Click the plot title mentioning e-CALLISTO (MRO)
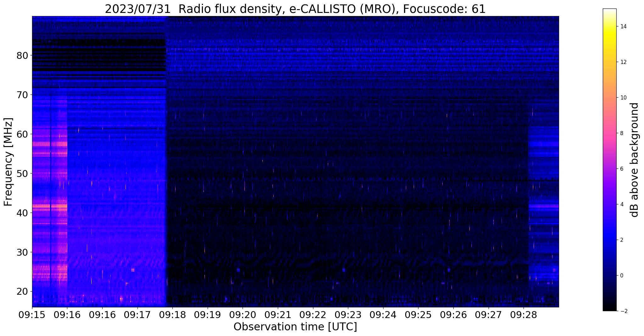 (295, 9)
